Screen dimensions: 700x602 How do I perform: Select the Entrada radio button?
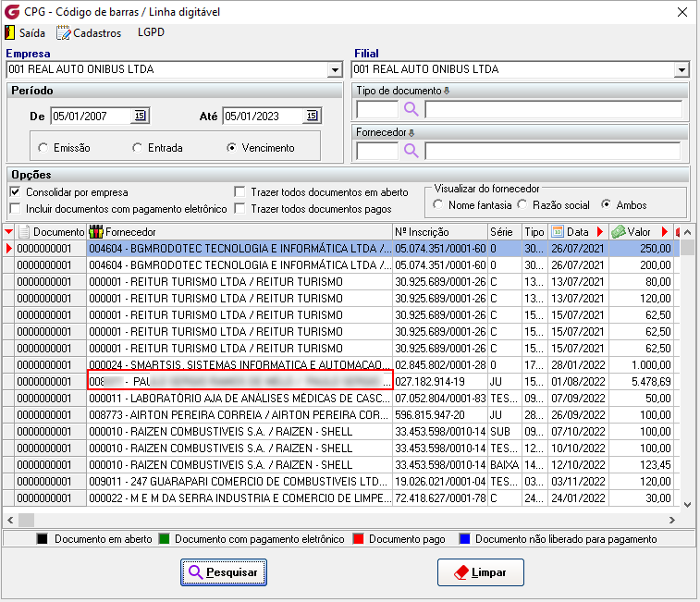click(x=138, y=147)
